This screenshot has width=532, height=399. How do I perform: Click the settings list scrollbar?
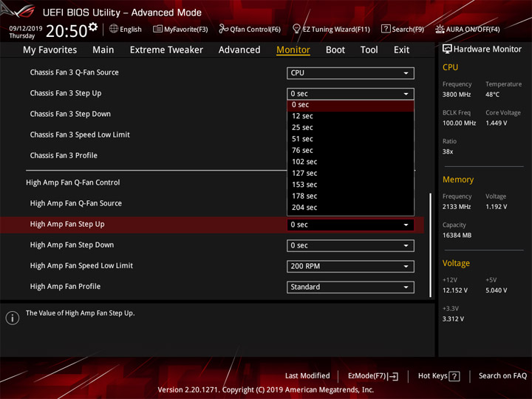431,245
